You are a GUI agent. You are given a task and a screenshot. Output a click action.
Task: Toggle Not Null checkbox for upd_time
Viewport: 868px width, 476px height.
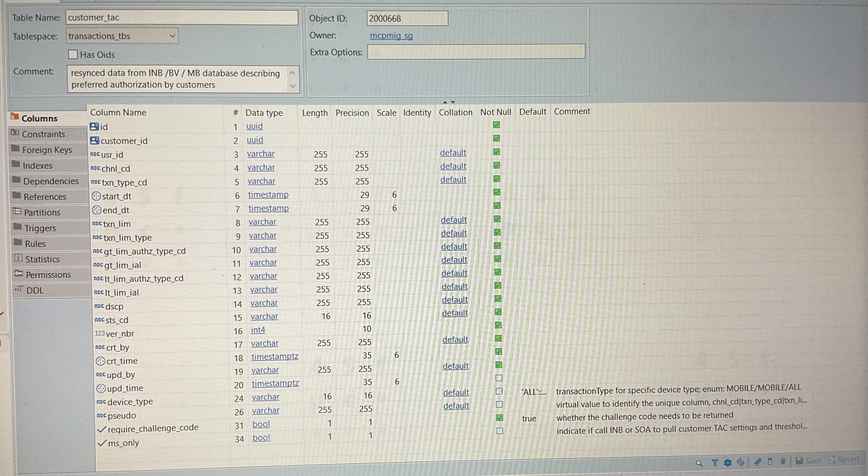(499, 378)
